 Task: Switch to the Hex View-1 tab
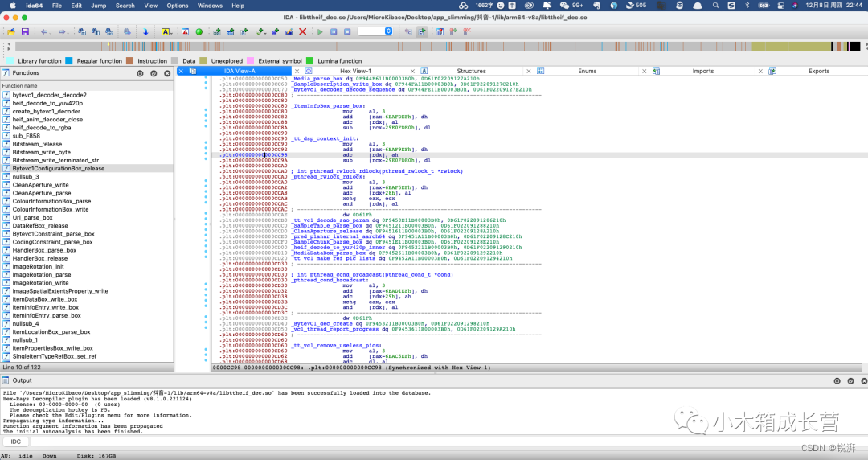355,71
